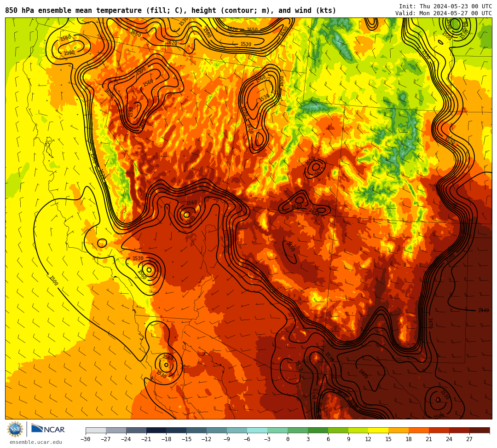Viewport: 497px width, 448px height.
Task: Pick the colorbar swatch between −6 and −3
Action: (257, 430)
